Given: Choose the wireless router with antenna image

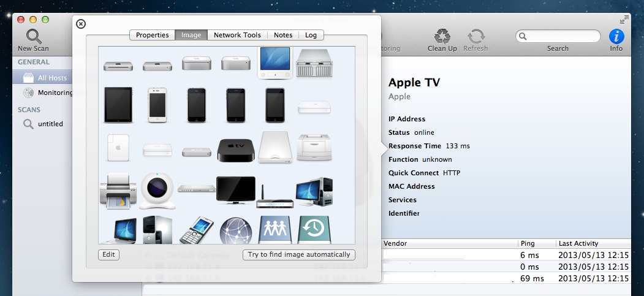Looking at the screenshot, I should point(275,196).
